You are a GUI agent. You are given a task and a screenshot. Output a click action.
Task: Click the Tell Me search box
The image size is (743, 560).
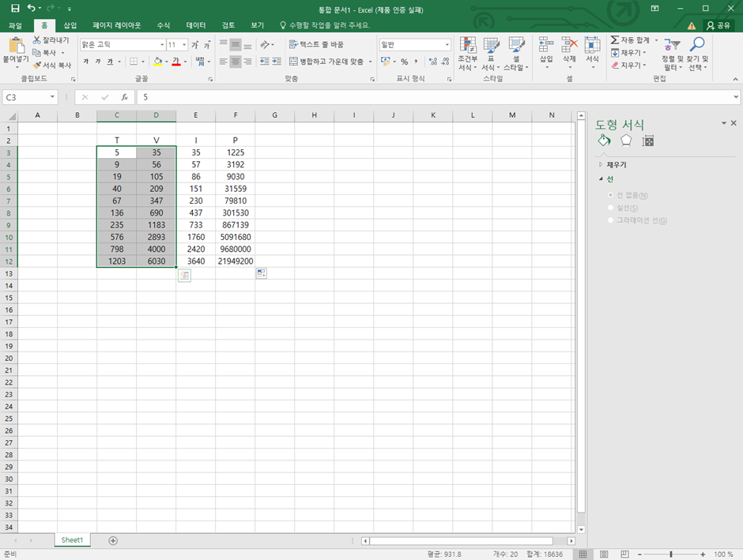click(325, 25)
